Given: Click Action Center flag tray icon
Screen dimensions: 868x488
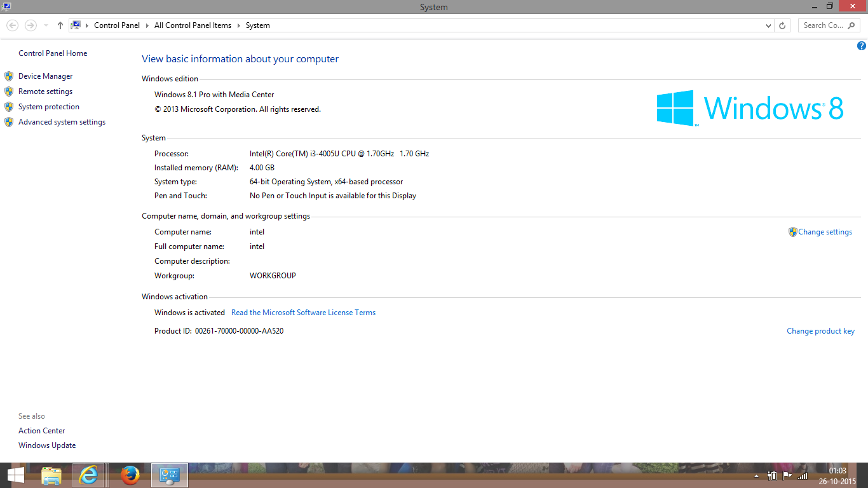Looking at the screenshot, I should [787, 475].
